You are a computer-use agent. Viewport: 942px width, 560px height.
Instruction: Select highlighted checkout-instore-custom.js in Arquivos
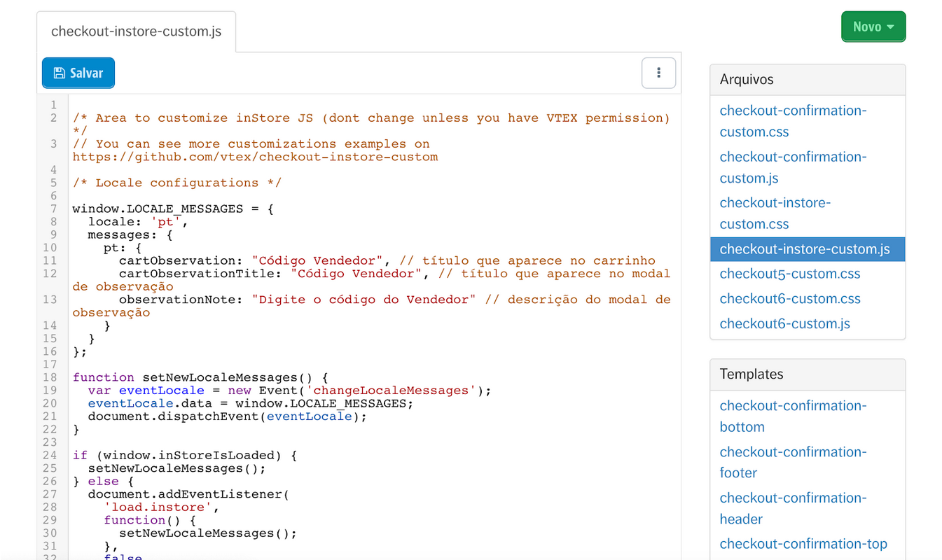coord(805,249)
